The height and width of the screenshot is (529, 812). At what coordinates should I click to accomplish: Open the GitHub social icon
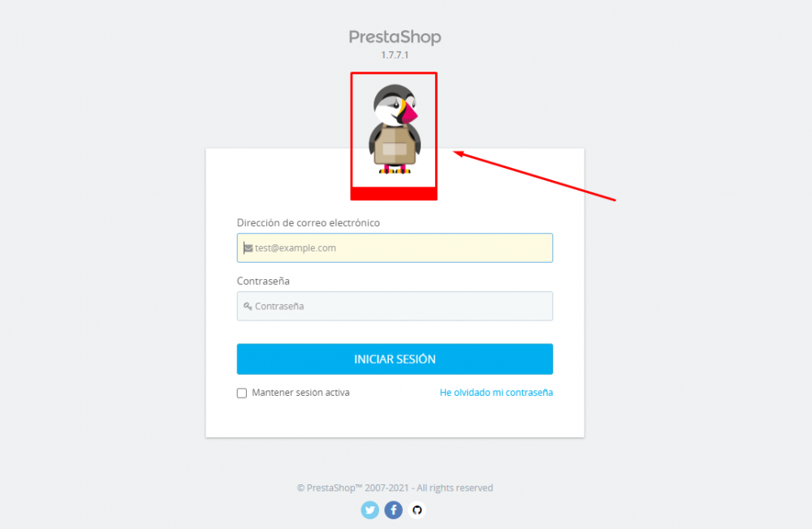[x=417, y=510]
